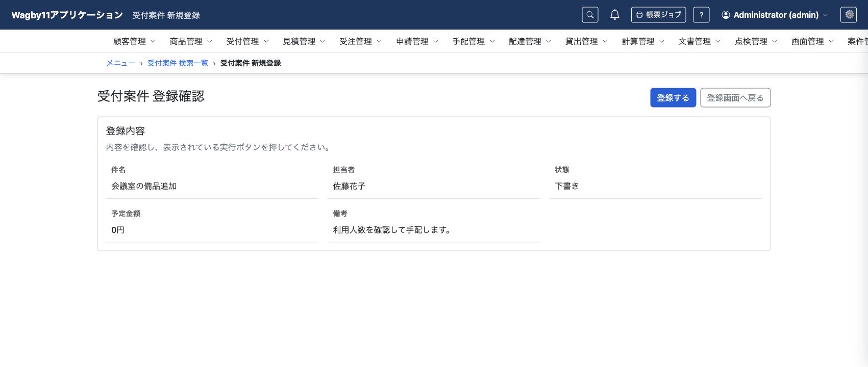The image size is (868, 367).
Task: Open the 手配管理 menu
Action: 474,41
